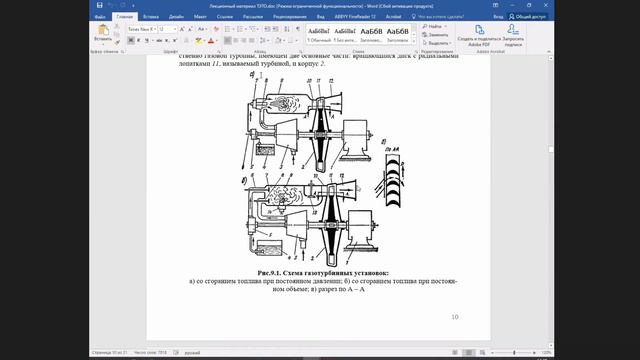Viewport: 640px width, 360px height.
Task: Click the Tell me search box
Action: click(x=438, y=17)
